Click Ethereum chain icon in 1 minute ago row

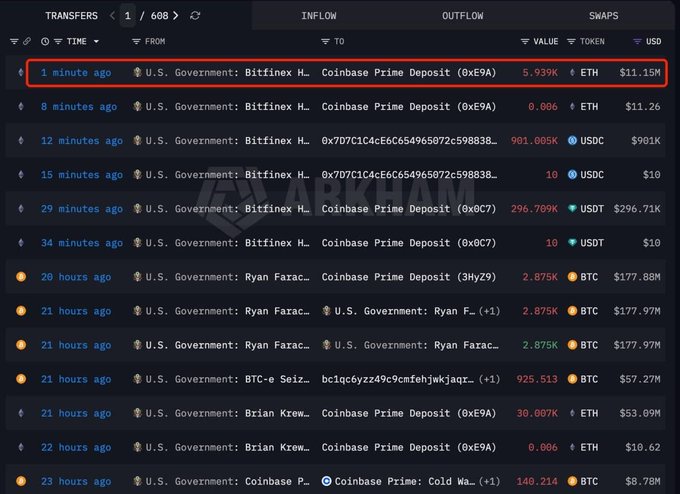[x=21, y=72]
